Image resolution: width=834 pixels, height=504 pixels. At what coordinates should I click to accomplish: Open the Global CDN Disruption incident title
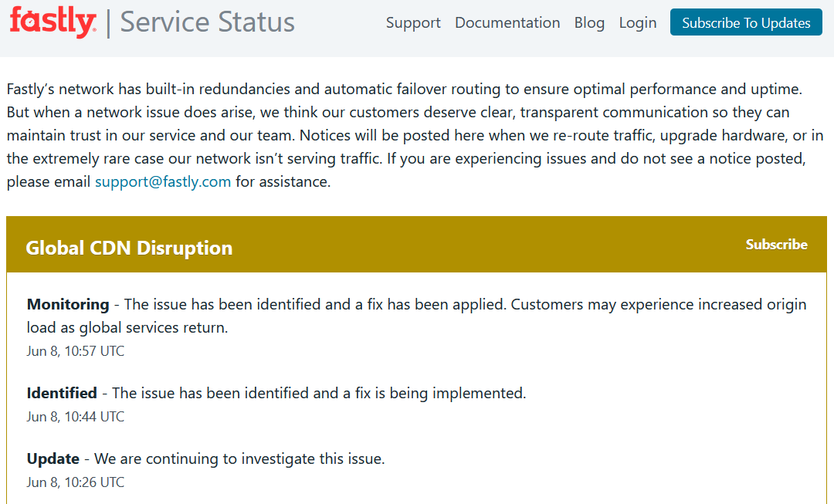click(x=129, y=248)
